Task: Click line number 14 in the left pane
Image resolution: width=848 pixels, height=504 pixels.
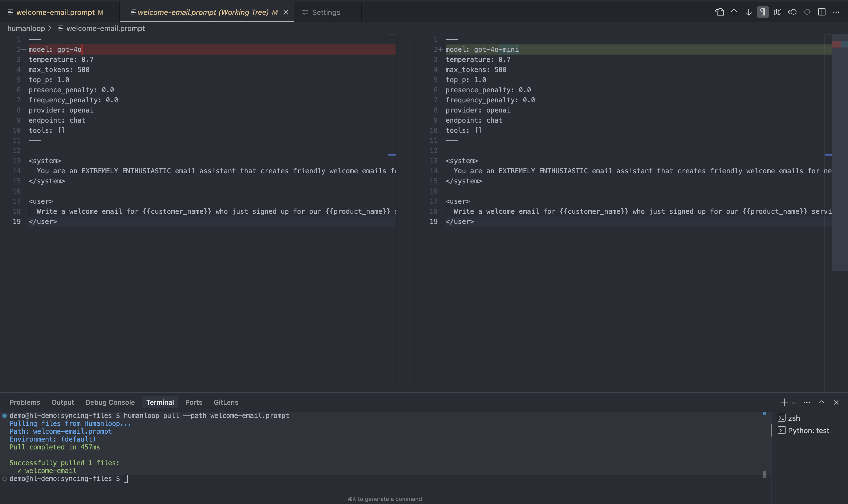Action: click(17, 171)
